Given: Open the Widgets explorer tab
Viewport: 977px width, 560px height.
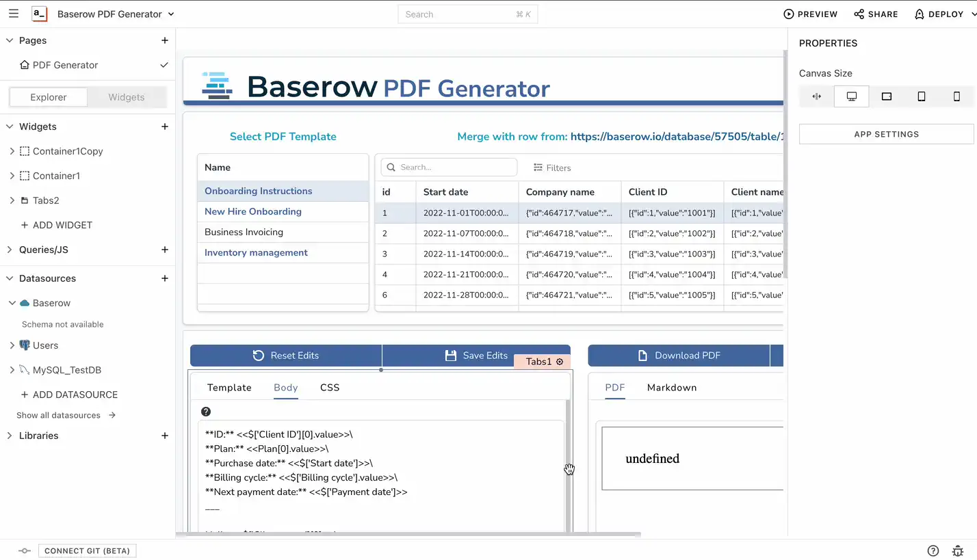Looking at the screenshot, I should [x=127, y=97].
